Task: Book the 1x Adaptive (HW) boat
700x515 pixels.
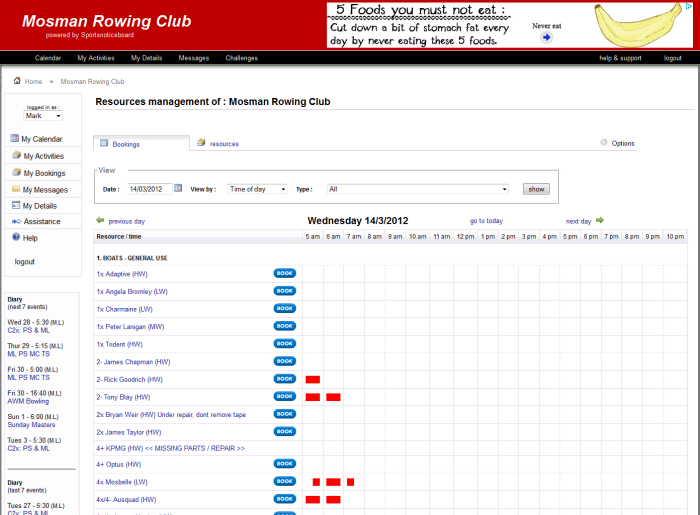Action: click(284, 273)
